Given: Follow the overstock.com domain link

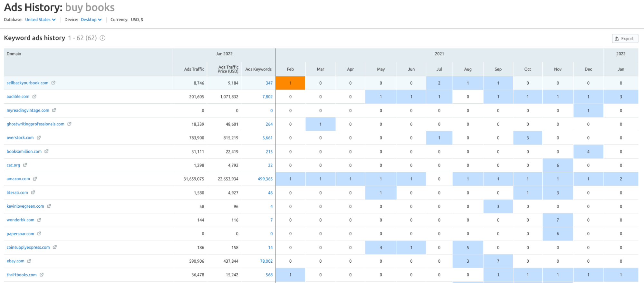Looking at the screenshot, I should 20,137.
